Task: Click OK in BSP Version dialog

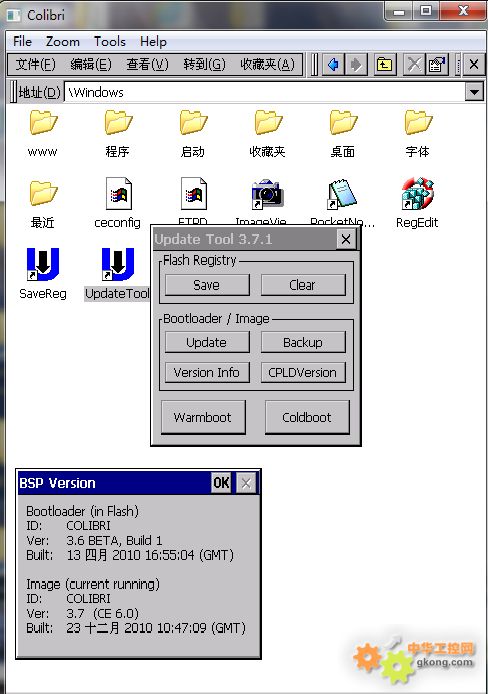Action: click(221, 482)
